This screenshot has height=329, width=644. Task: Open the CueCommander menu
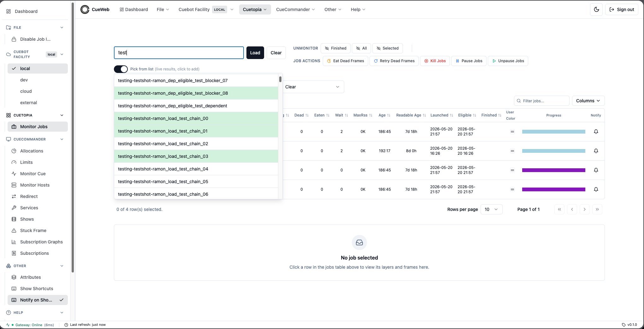[295, 9]
